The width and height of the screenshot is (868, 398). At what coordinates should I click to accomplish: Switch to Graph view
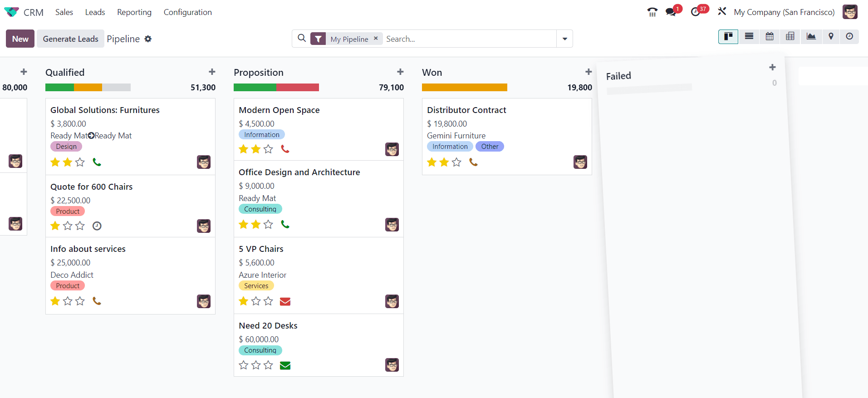811,36
